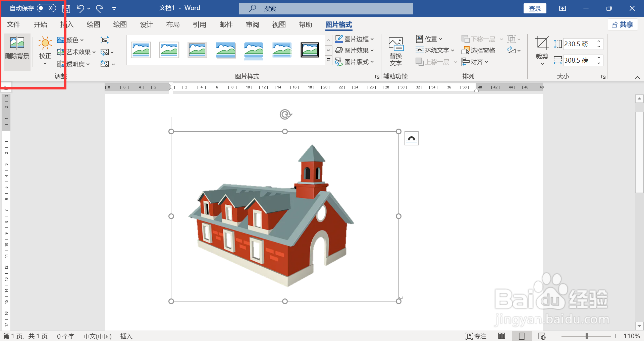
Task: Click the zoom in plus button
Action: coord(616,336)
